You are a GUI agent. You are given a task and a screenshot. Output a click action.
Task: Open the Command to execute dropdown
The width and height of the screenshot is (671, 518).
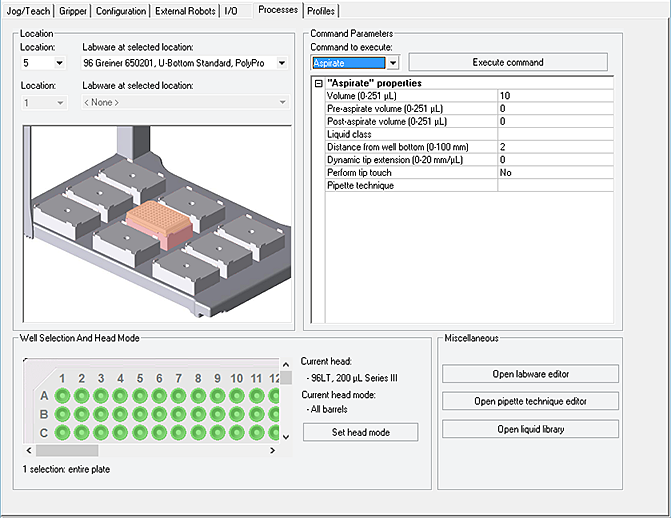pyautogui.click(x=393, y=63)
